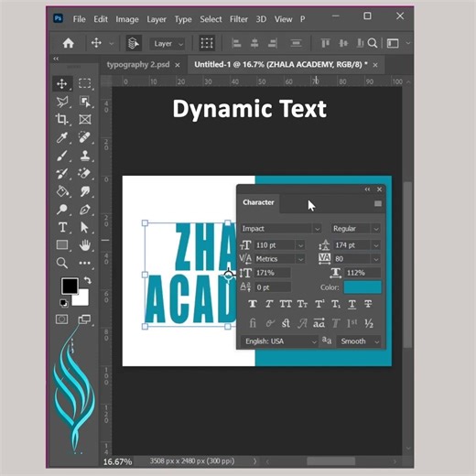This screenshot has height=476, width=476.
Task: Select the Object Selection tool
Action: pos(85,102)
